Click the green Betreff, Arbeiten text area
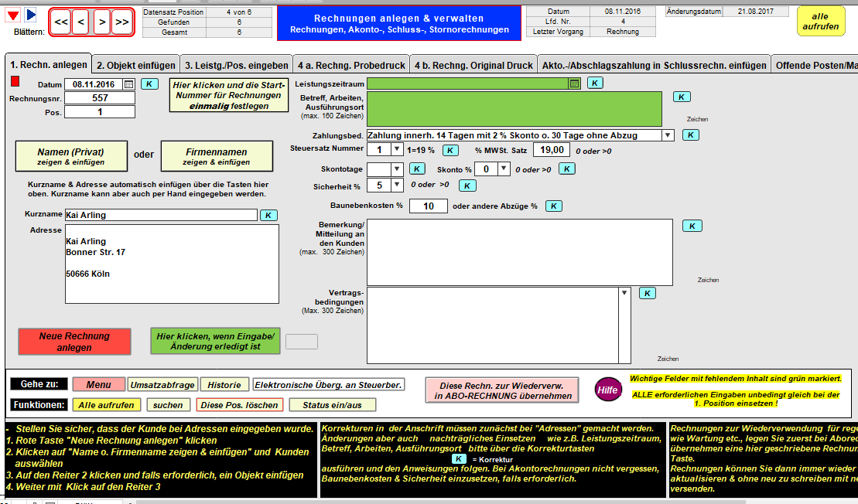Screen dimensions: 858x504 514,109
